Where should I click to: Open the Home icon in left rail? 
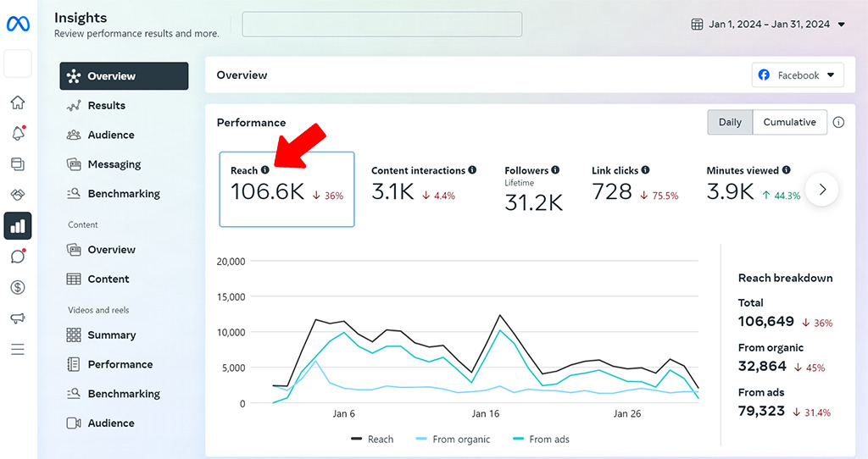click(18, 102)
